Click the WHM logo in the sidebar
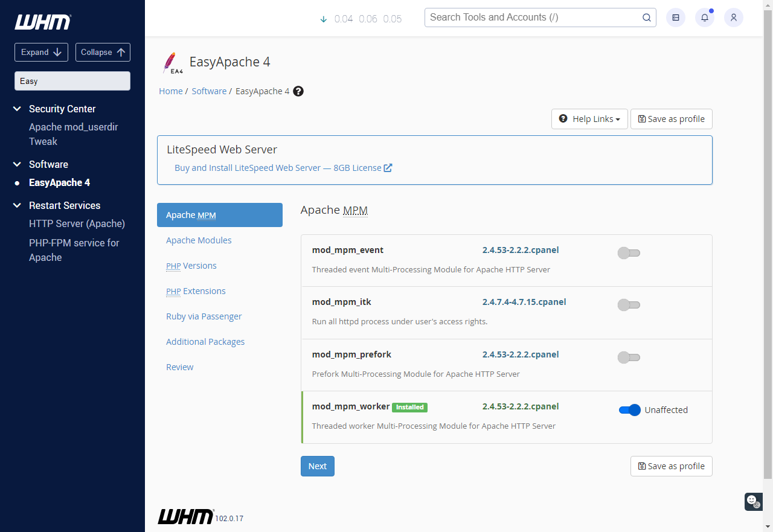773x532 pixels. pyautogui.click(x=42, y=22)
